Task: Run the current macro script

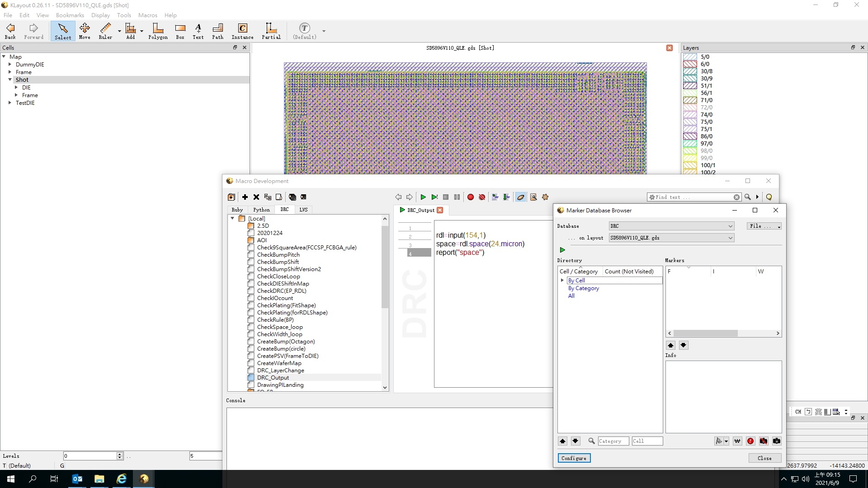Action: pyautogui.click(x=423, y=197)
